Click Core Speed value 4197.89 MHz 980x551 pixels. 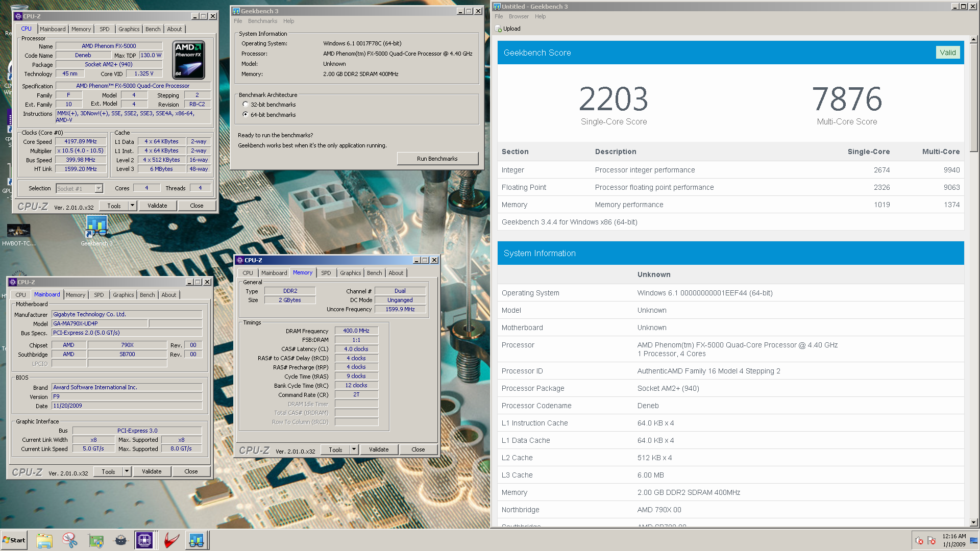click(81, 142)
